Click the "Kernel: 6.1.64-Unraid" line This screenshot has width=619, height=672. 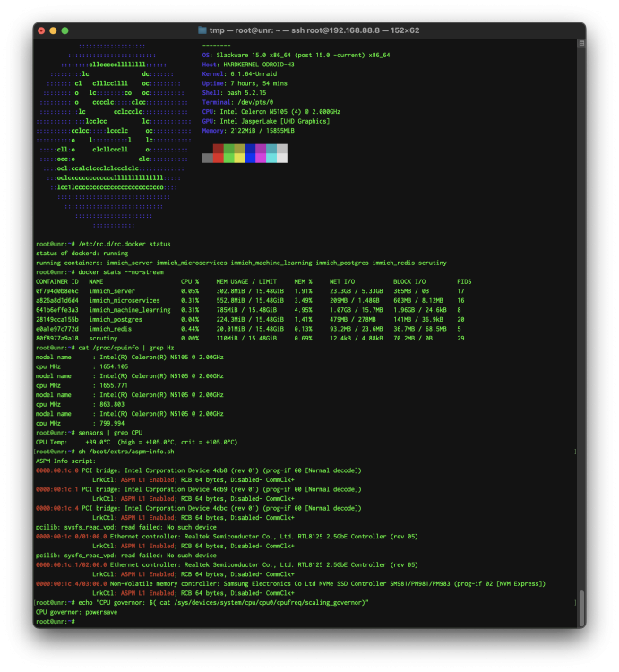point(239,73)
